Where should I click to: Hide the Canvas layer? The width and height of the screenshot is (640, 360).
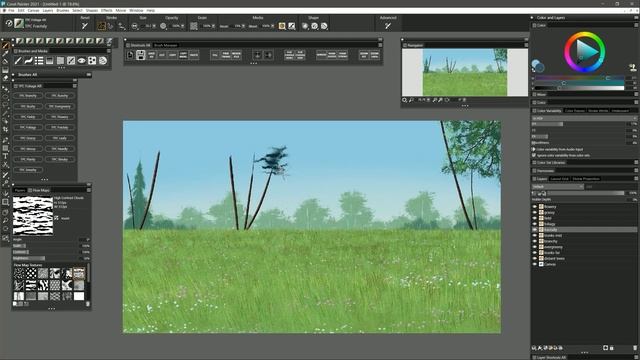[535, 264]
